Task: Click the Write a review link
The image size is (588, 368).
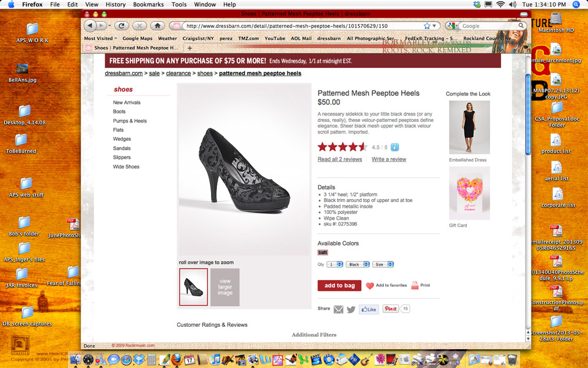Action: coord(389,159)
